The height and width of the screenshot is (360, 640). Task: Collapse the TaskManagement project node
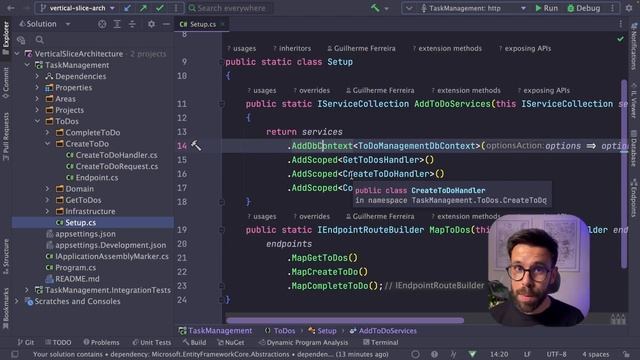point(27,65)
